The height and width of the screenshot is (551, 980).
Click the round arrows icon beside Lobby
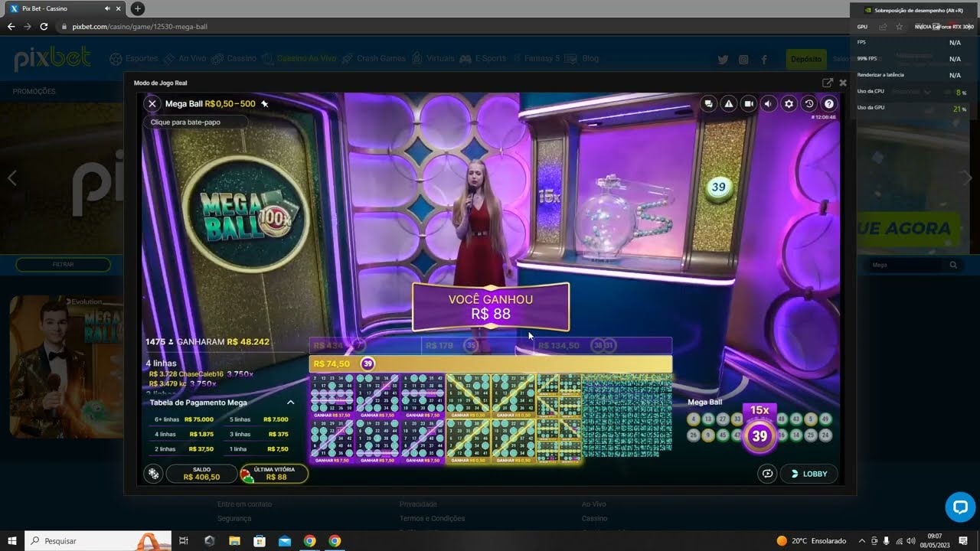click(767, 474)
